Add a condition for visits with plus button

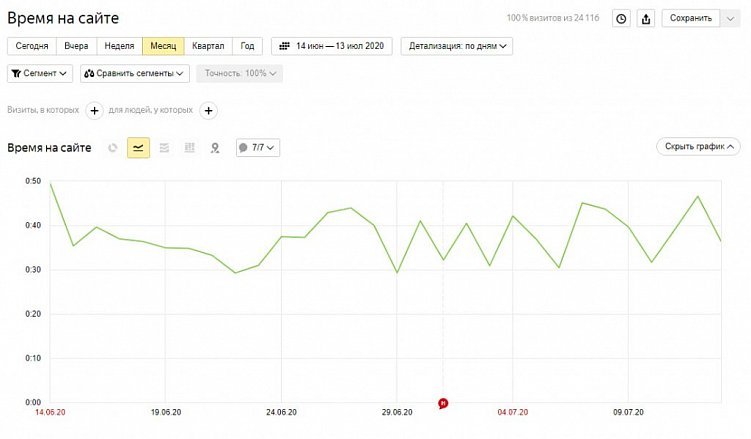point(94,111)
